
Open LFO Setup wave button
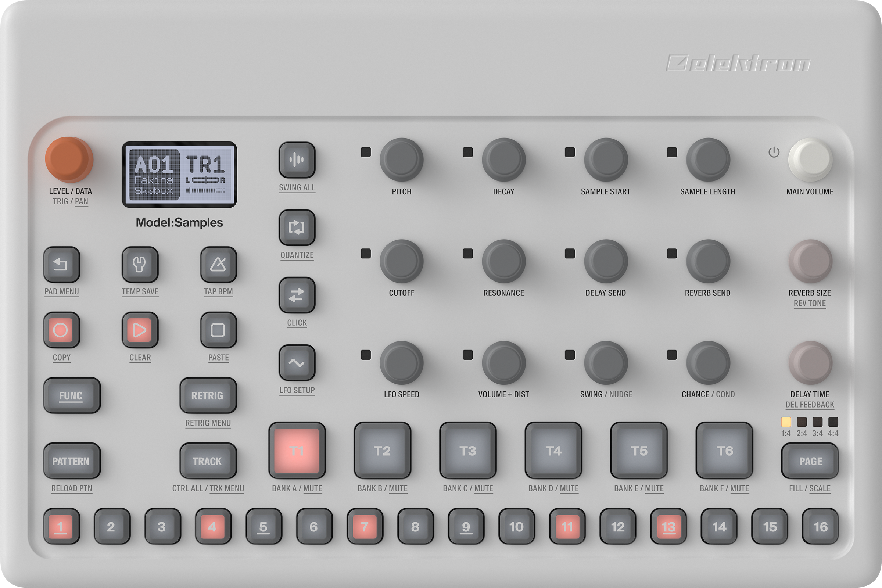click(x=297, y=363)
